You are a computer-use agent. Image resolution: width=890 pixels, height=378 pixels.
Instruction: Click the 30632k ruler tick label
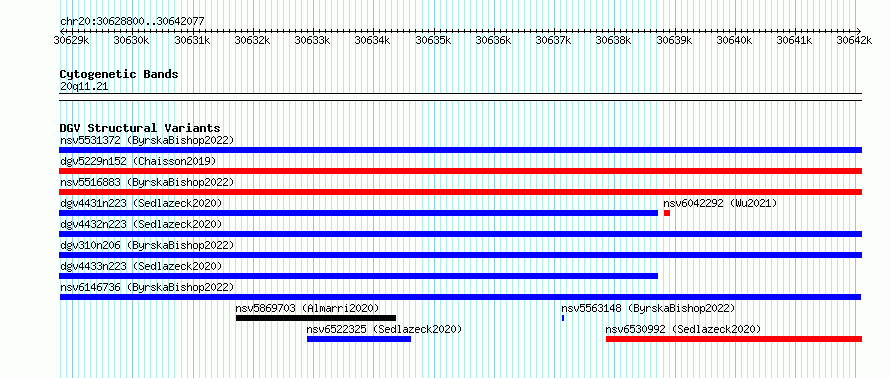253,40
